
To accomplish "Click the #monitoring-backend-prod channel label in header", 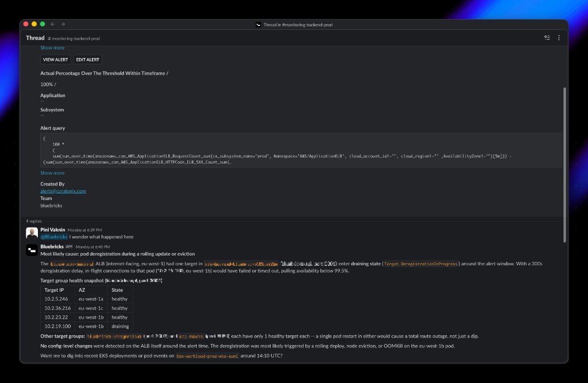I will coord(74,38).
